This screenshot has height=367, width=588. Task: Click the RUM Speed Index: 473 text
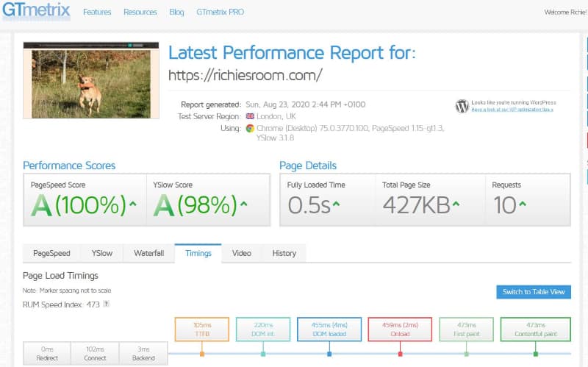61,304
